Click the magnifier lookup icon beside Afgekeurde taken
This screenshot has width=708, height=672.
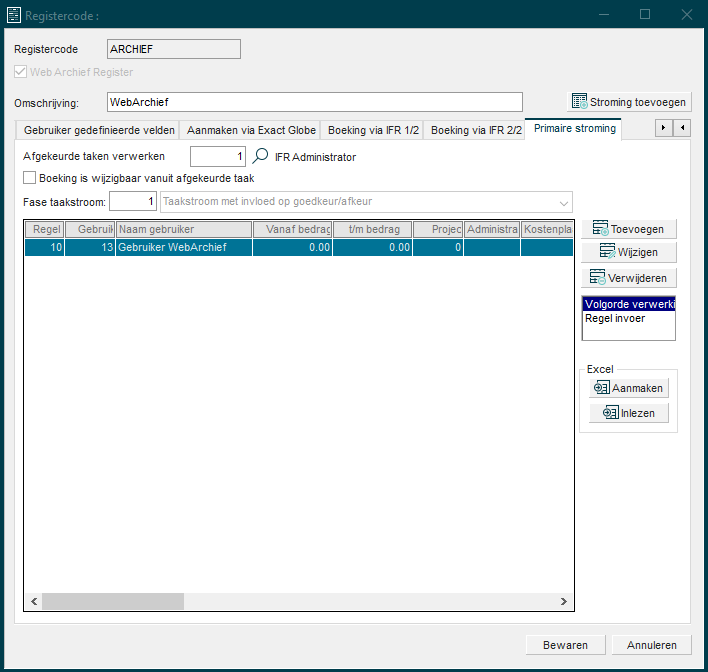pos(260,156)
